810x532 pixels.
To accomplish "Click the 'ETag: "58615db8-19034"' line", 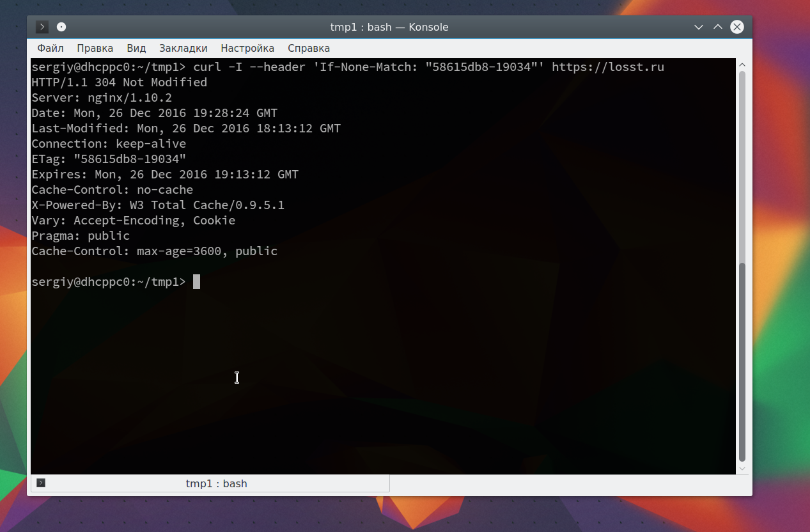I will pos(109,159).
